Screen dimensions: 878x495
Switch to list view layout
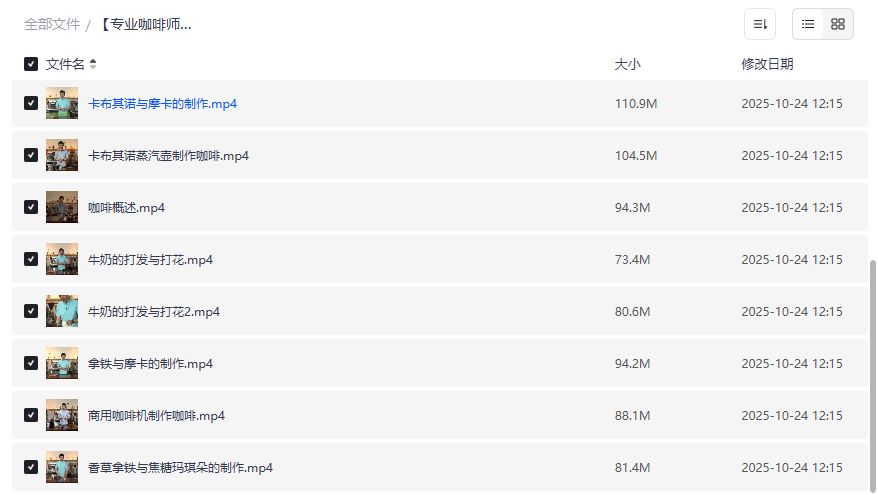(x=808, y=24)
